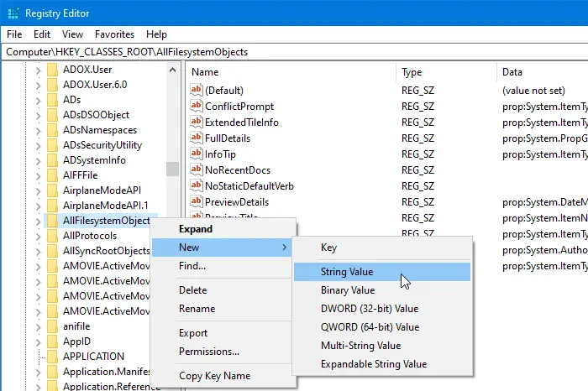This screenshot has height=391, width=588.
Task: Open the Edit menu
Action: (42, 34)
